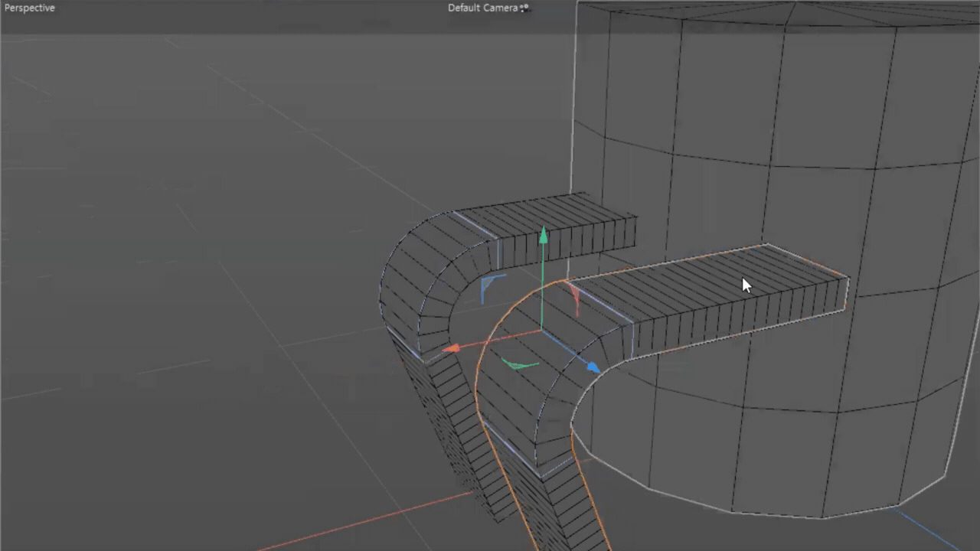Click the small camera icon beside Default Camera
The height and width of the screenshot is (551, 980).
click(x=524, y=8)
